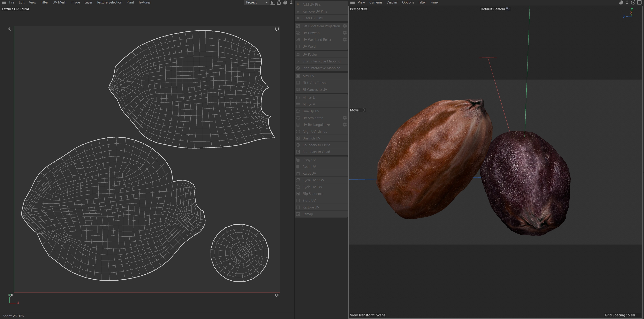Open the Cameras menu in viewport
Screen dimensions: 644x319
click(x=376, y=2)
